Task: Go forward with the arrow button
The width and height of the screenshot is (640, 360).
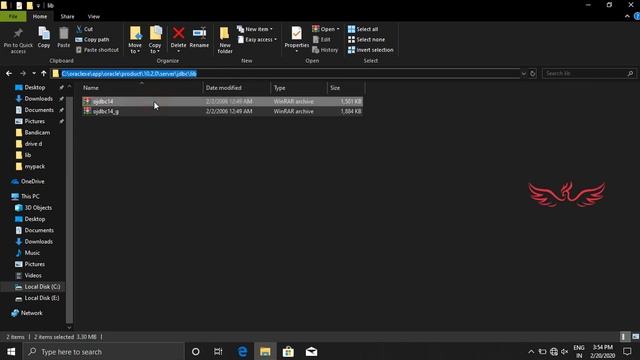Action: pyautogui.click(x=23, y=73)
